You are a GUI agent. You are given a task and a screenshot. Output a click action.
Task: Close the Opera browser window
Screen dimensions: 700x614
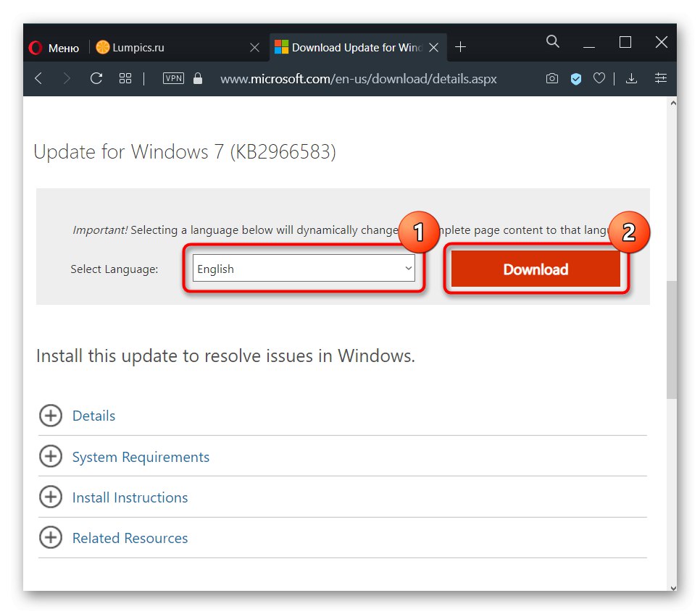pos(661,43)
